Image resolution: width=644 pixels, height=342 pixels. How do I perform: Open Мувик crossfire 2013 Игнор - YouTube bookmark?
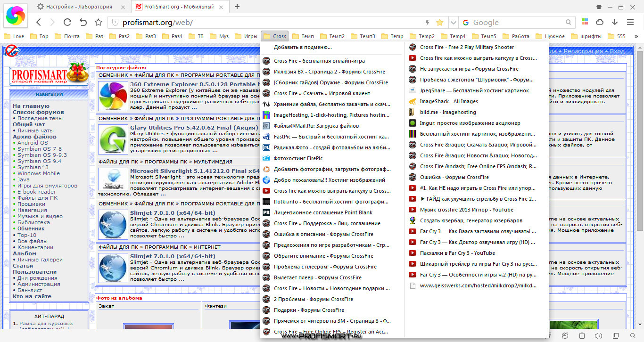pos(476,210)
